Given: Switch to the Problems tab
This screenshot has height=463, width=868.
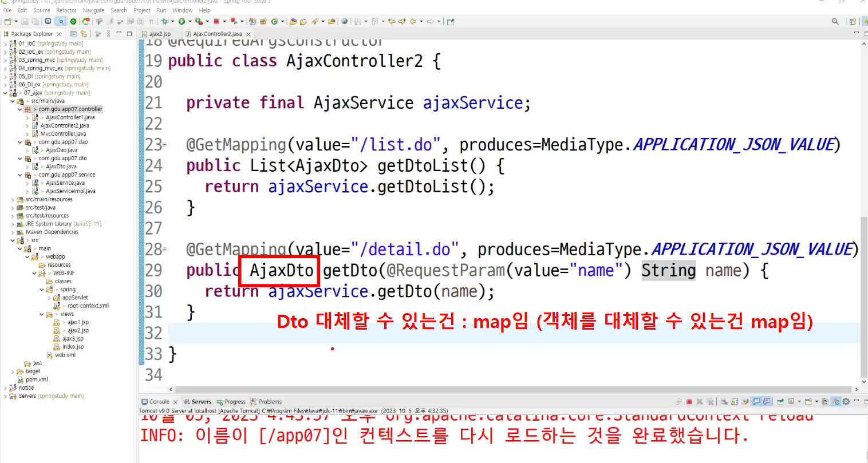Looking at the screenshot, I should pos(266,402).
